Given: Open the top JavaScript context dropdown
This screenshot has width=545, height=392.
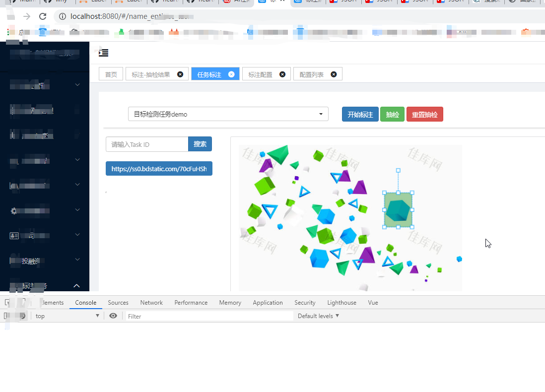Looking at the screenshot, I should pyautogui.click(x=67, y=316).
